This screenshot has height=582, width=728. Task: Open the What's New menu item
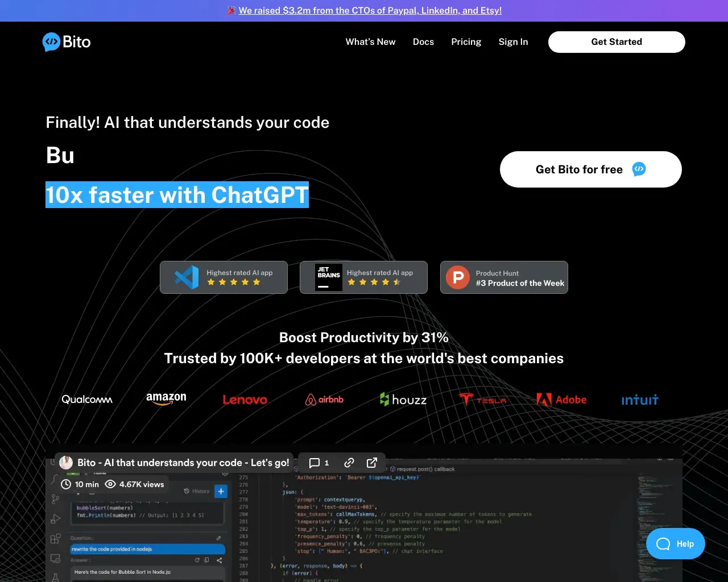tap(370, 42)
